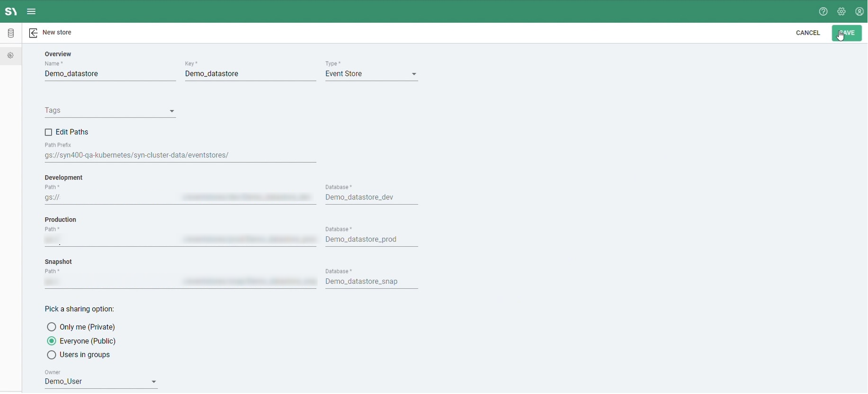Image resolution: width=868 pixels, height=394 pixels.
Task: Click the Name input field
Action: pyautogui.click(x=110, y=74)
